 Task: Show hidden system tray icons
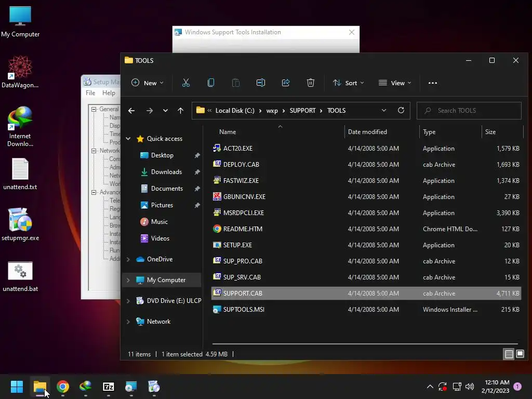430,387
